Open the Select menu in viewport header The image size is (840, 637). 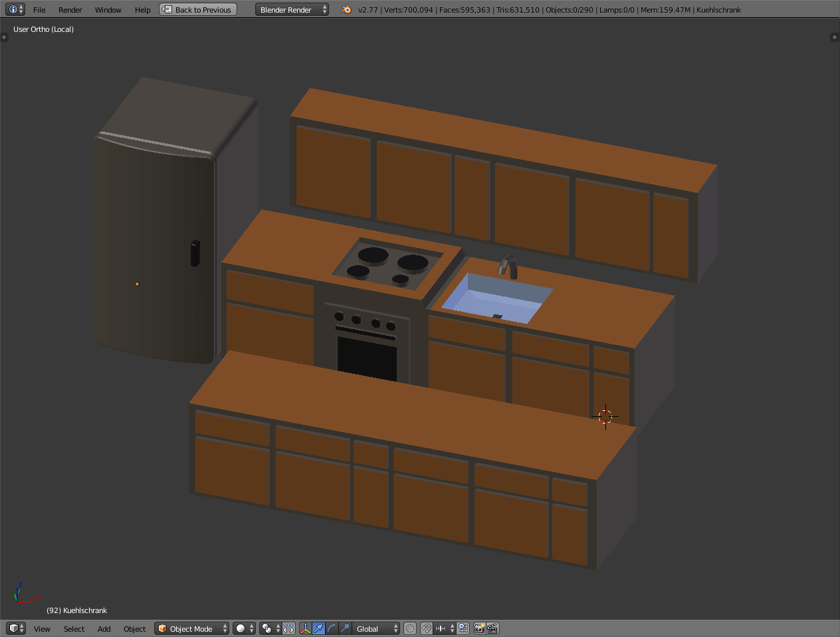(x=74, y=629)
